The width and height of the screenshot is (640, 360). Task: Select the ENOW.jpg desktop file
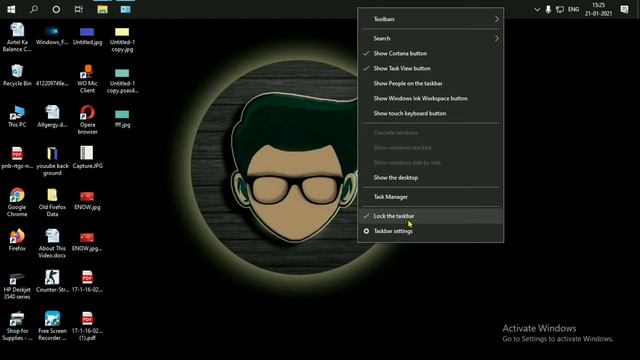87,200
